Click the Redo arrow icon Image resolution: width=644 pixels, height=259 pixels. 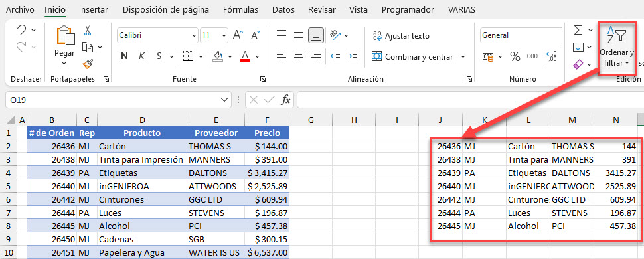coord(21,47)
